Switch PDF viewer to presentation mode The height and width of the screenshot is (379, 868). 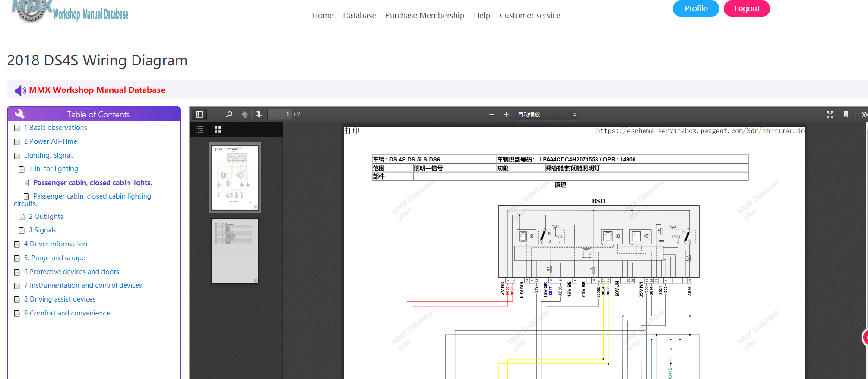point(830,115)
